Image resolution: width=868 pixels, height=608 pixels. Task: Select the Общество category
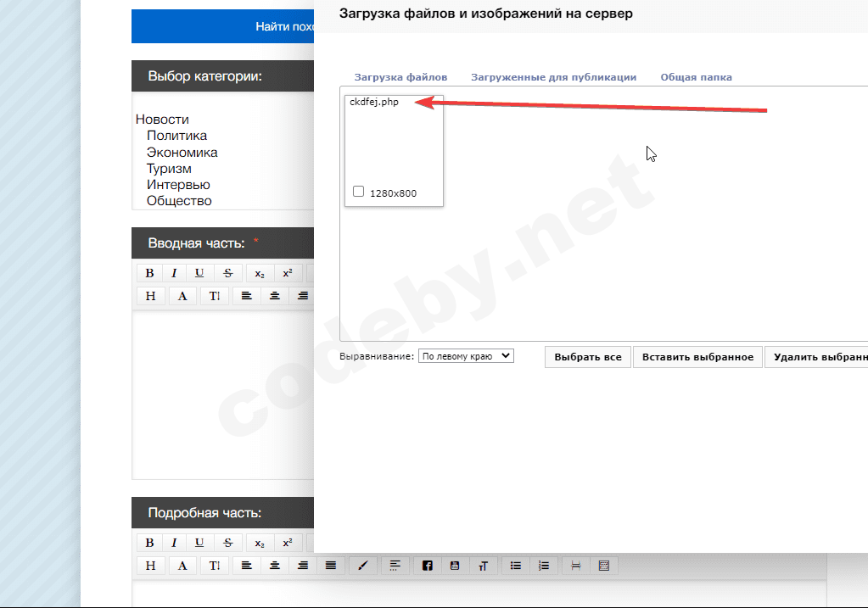click(179, 201)
